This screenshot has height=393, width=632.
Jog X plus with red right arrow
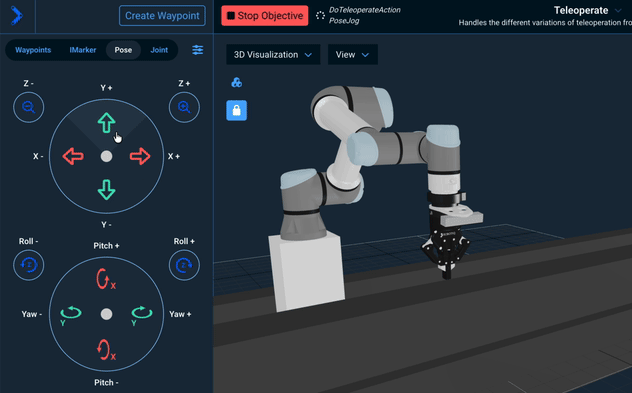[x=140, y=156]
